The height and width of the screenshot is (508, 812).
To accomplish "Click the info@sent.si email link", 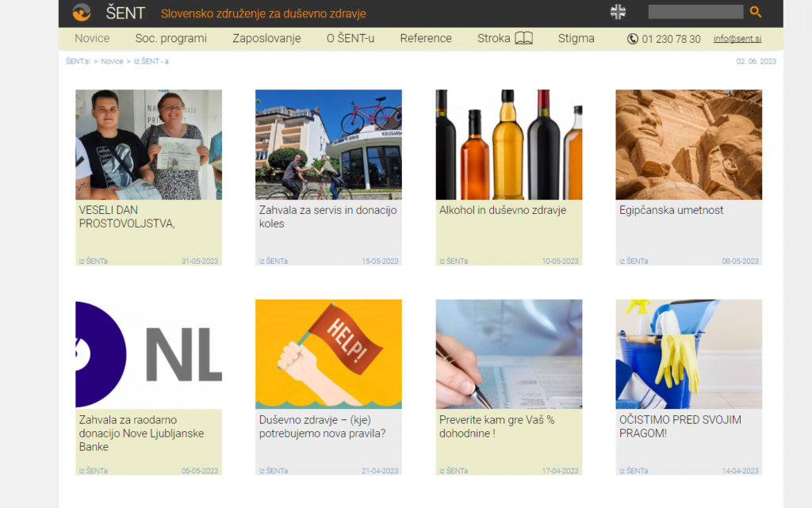I will pos(737,39).
